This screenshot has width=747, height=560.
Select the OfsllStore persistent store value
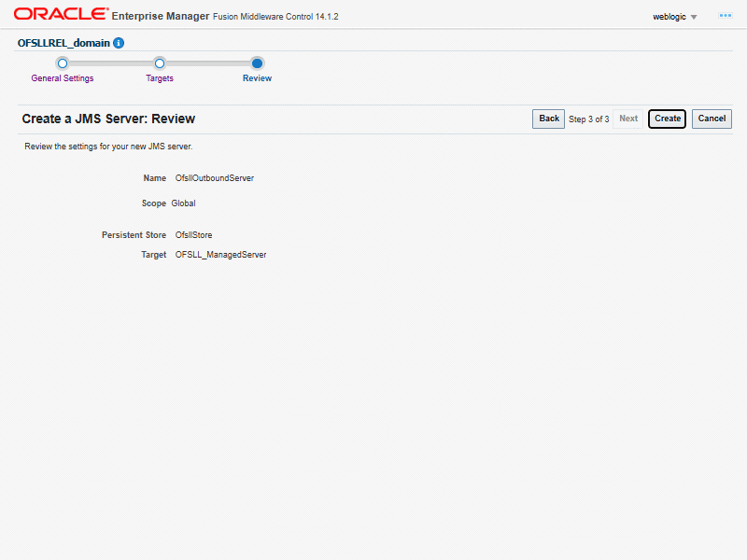coord(193,235)
